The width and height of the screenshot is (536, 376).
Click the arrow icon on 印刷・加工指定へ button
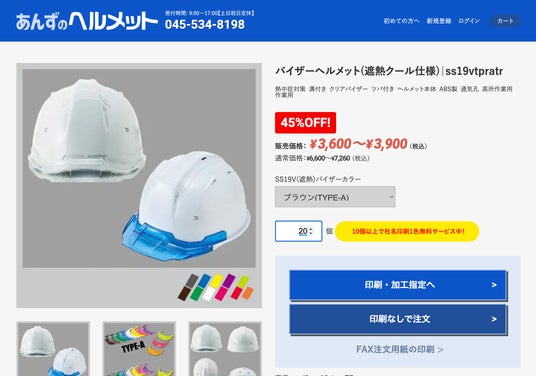(x=494, y=285)
